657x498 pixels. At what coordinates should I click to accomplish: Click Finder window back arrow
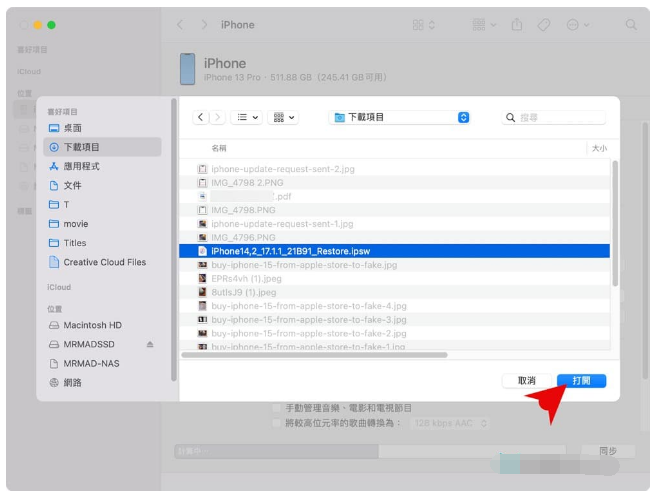pyautogui.click(x=180, y=25)
